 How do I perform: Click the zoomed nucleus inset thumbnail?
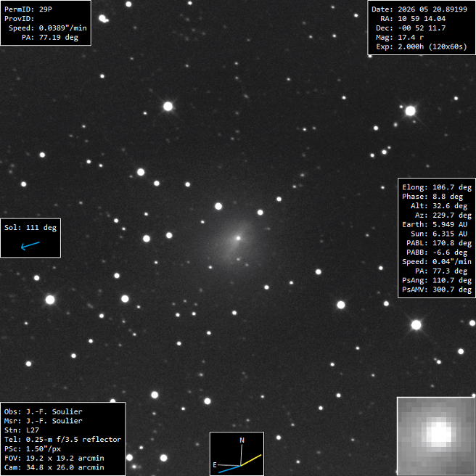pyautogui.click(x=436, y=436)
